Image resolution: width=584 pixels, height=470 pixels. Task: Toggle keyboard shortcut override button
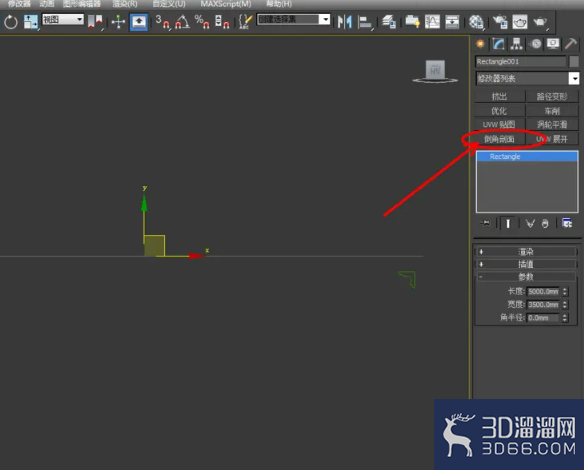(x=139, y=22)
